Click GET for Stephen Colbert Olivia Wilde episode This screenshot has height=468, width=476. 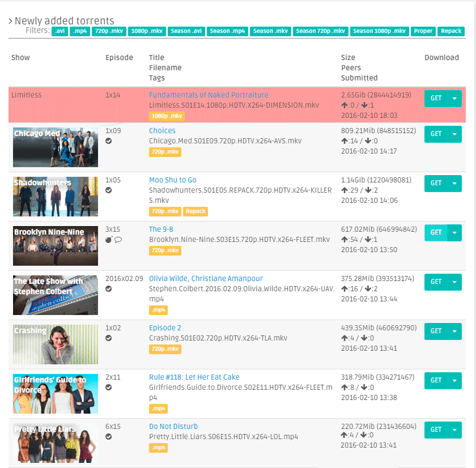pyautogui.click(x=436, y=282)
